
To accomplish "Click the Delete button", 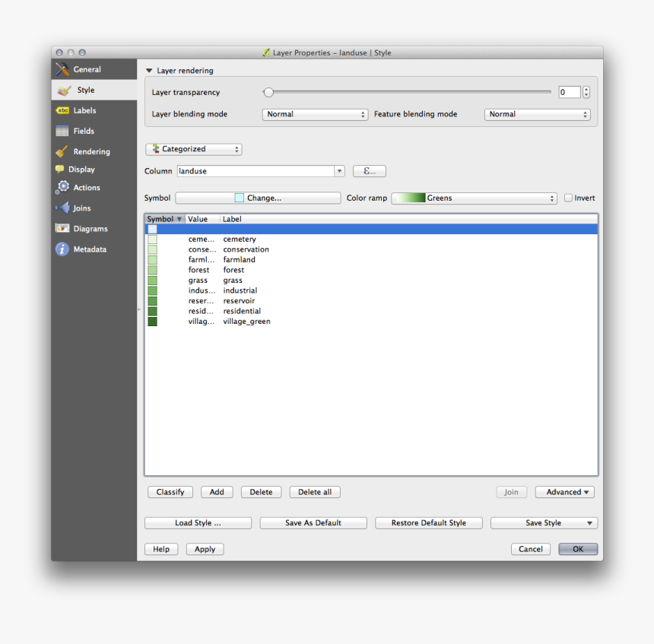I will (261, 492).
